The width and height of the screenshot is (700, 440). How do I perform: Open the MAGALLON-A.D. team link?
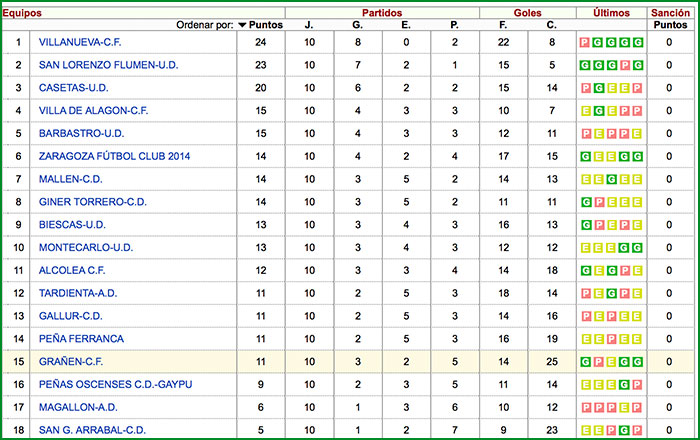pos(78,408)
